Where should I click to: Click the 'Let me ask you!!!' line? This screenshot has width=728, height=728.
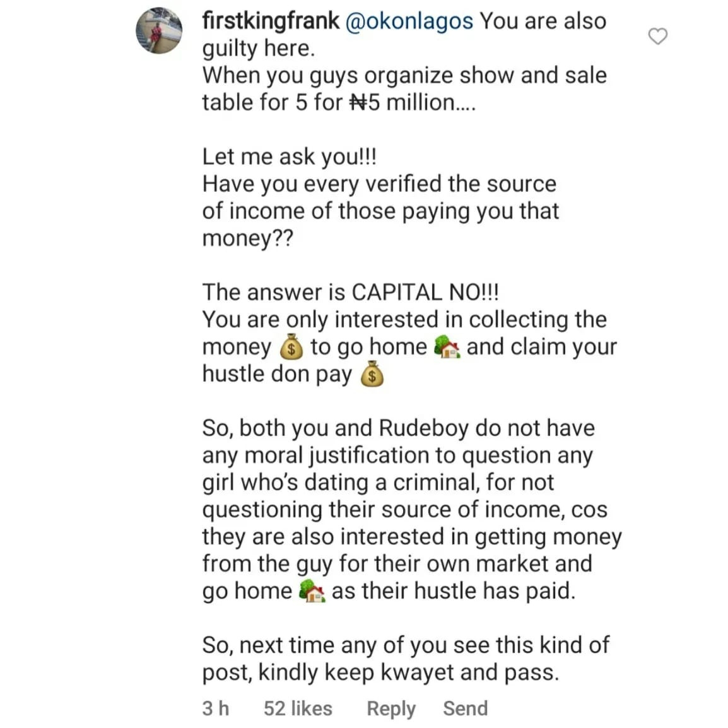pos(290,157)
